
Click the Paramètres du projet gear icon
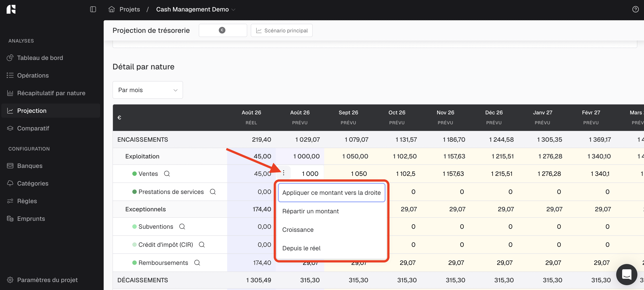[x=10, y=280]
